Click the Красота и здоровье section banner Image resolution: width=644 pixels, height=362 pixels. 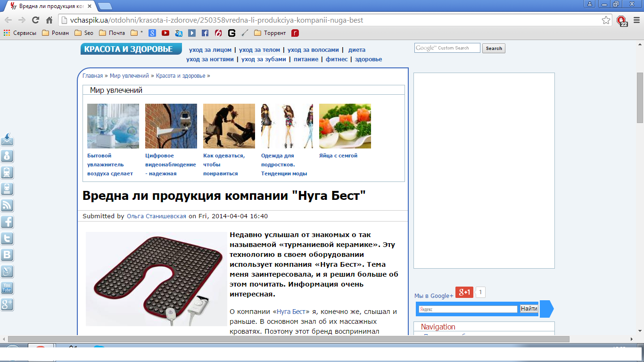point(131,49)
